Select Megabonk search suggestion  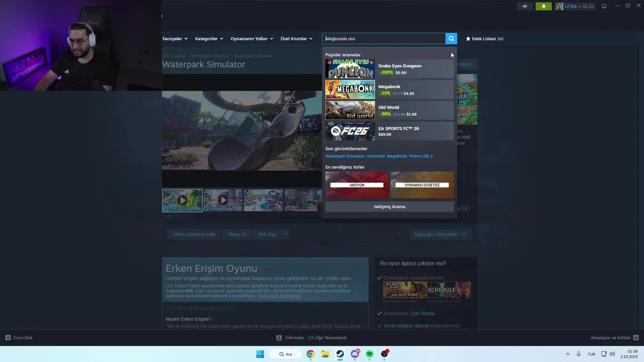pyautogui.click(x=389, y=89)
